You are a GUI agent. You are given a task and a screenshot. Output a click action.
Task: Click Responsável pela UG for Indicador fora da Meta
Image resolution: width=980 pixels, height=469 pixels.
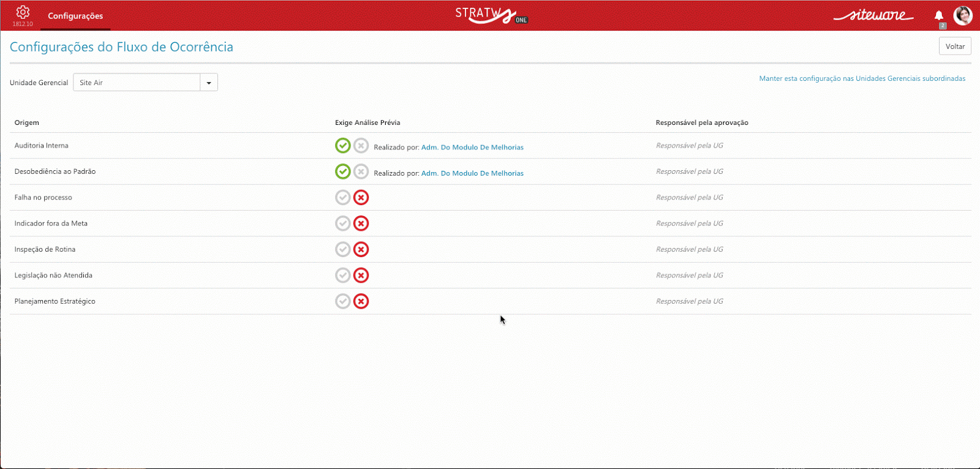pos(690,223)
